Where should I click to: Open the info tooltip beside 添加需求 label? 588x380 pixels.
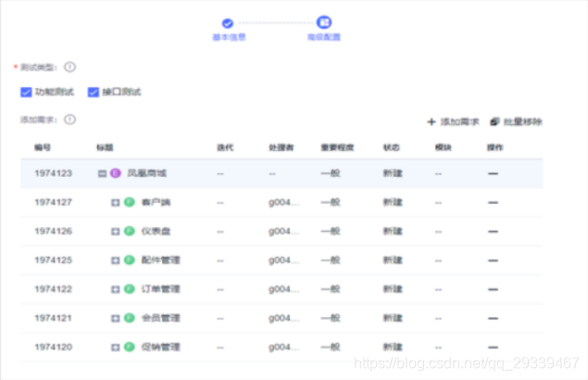click(x=69, y=120)
